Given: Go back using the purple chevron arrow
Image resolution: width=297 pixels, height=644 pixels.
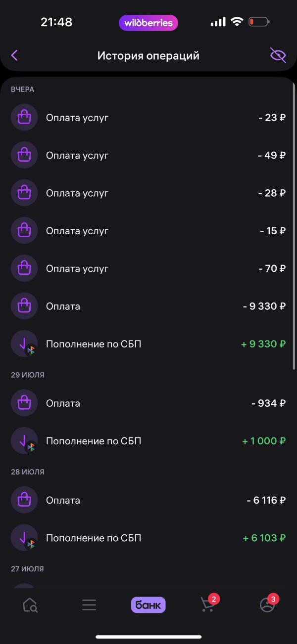Looking at the screenshot, I should click(x=14, y=55).
